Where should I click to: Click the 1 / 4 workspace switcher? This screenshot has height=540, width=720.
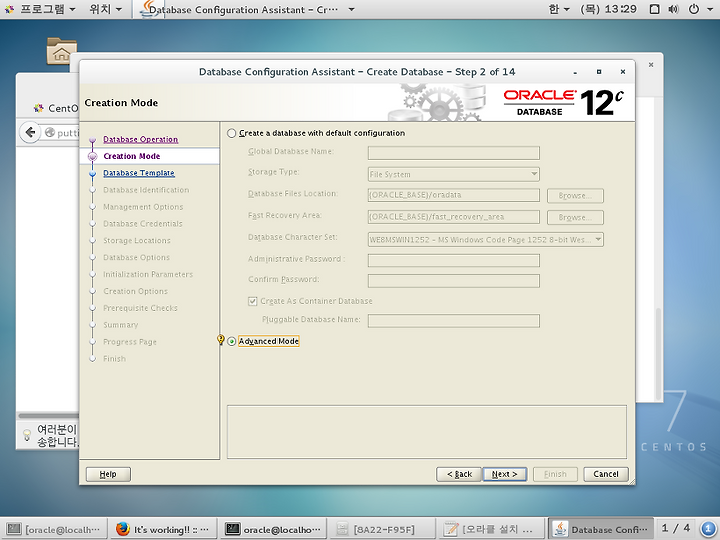(x=676, y=529)
